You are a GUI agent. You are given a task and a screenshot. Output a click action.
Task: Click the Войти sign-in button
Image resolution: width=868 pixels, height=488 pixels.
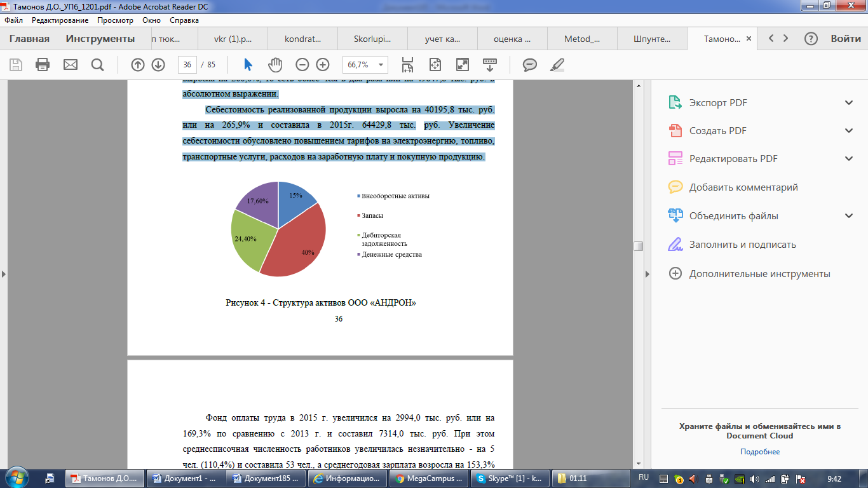point(846,39)
